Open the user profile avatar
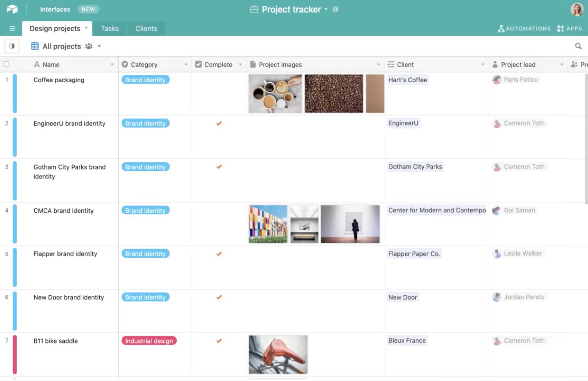 point(577,9)
